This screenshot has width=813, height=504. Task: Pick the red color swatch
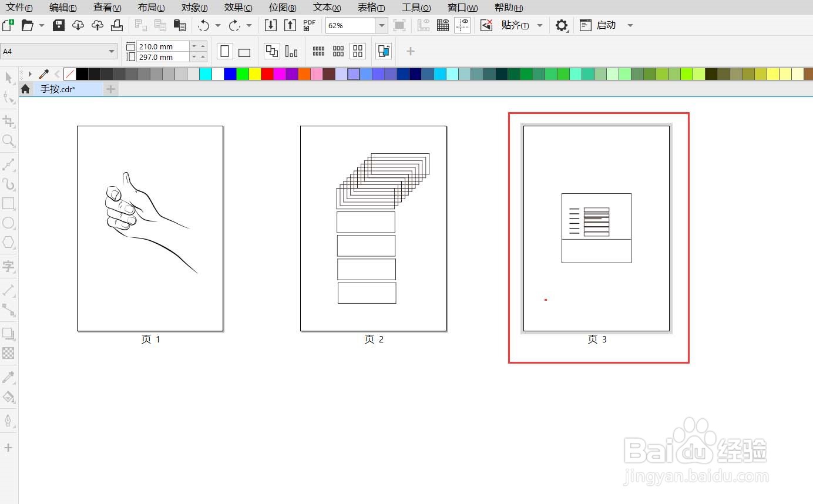pos(267,74)
